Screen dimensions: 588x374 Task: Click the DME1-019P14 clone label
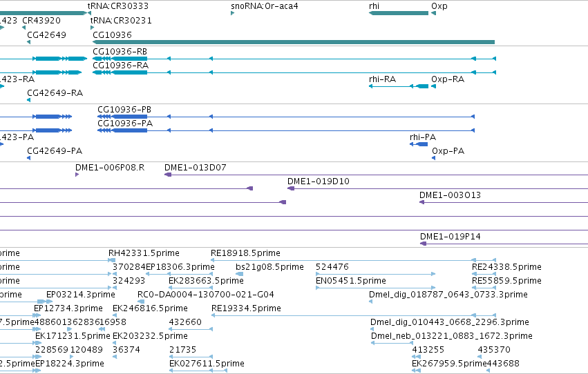pyautogui.click(x=451, y=237)
